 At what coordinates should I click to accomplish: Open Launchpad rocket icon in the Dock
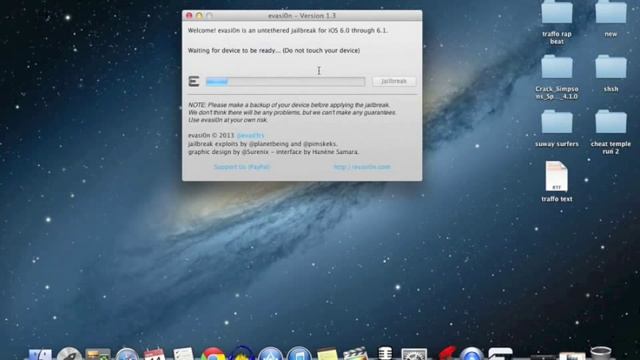(x=69, y=354)
